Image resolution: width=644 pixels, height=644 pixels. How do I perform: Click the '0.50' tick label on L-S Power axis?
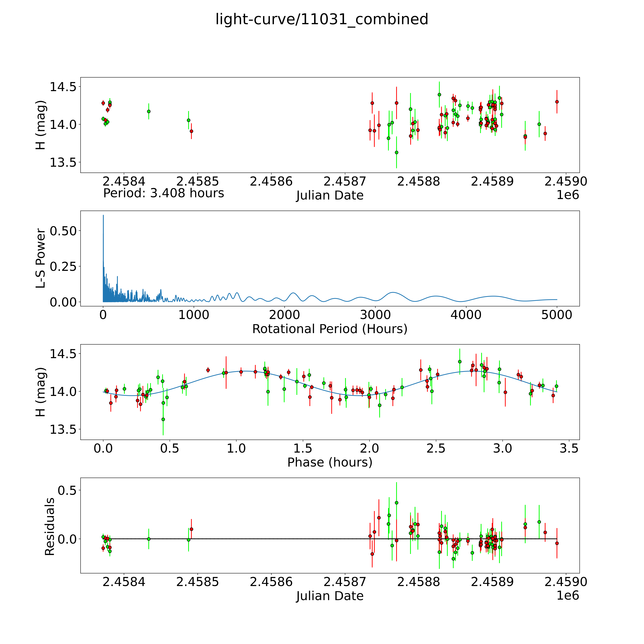coord(63,231)
